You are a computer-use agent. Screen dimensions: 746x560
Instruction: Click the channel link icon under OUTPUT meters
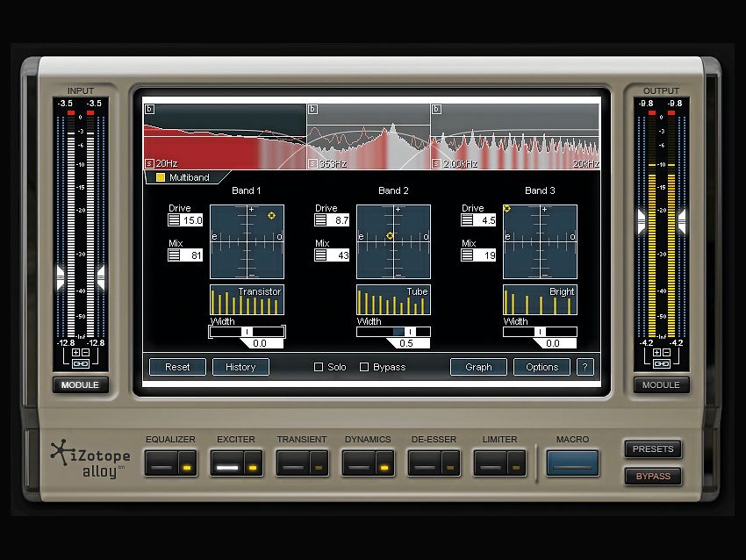coord(661,363)
